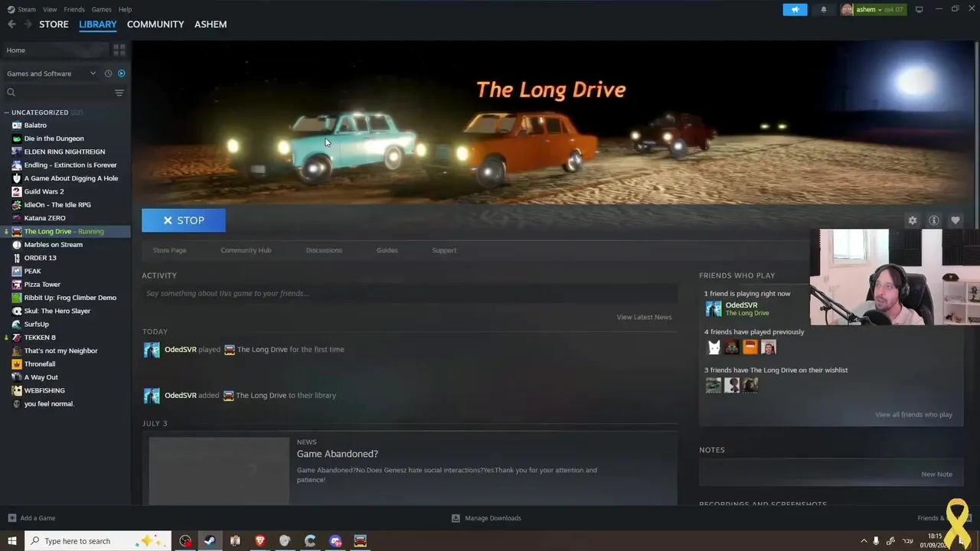
Task: Click the OBS icon in the taskbar
Action: click(185, 541)
